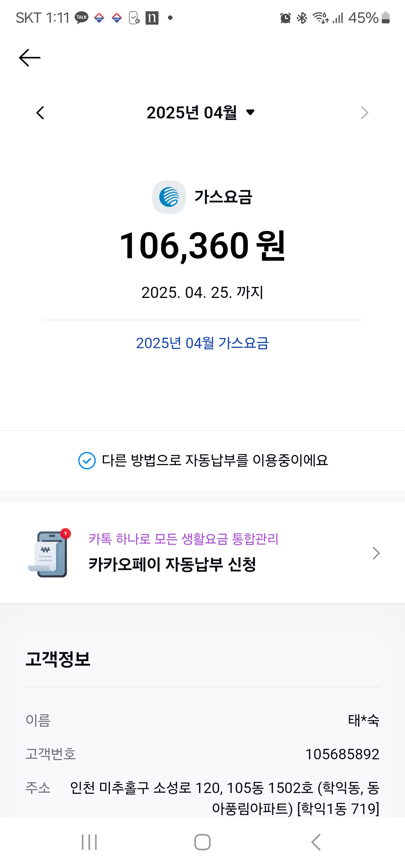Tap the alarm icon in status bar
Image resolution: width=405 pixels, height=868 pixels.
point(285,18)
